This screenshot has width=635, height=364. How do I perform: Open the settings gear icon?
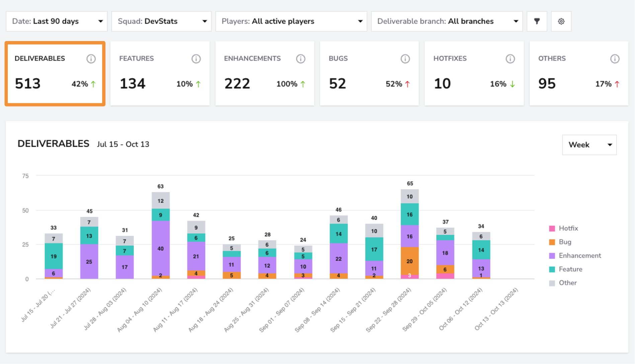pyautogui.click(x=561, y=21)
